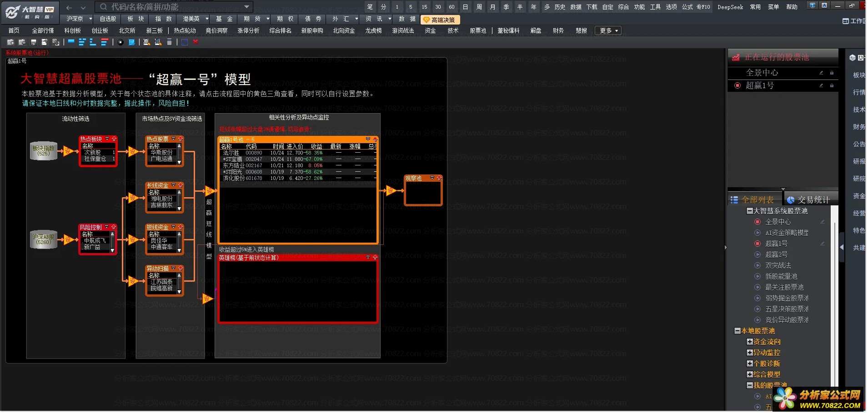Click the DeepSeek button
Image resolution: width=868 pixels, height=413 pixels.
tap(730, 7)
